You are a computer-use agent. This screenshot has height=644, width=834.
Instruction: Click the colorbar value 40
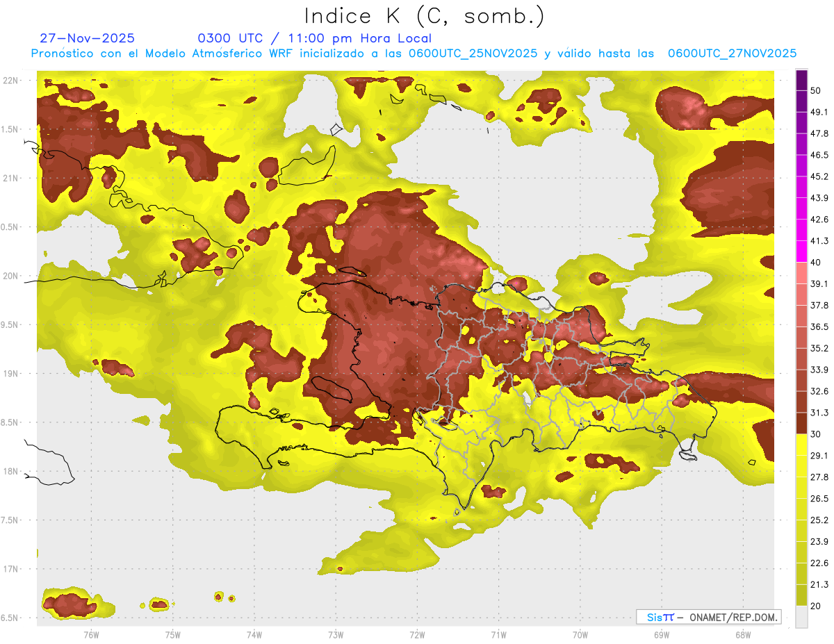pos(817,263)
